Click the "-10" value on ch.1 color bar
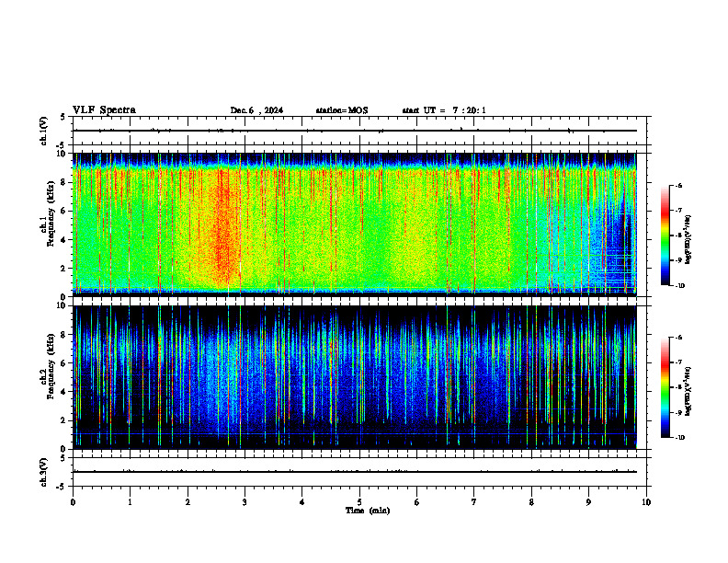 (x=679, y=286)
